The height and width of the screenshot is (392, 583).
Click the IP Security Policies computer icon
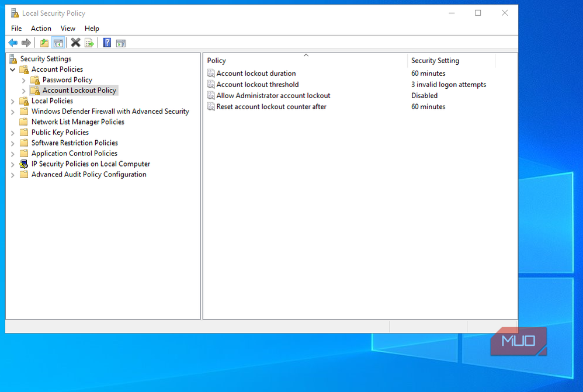[x=24, y=164]
